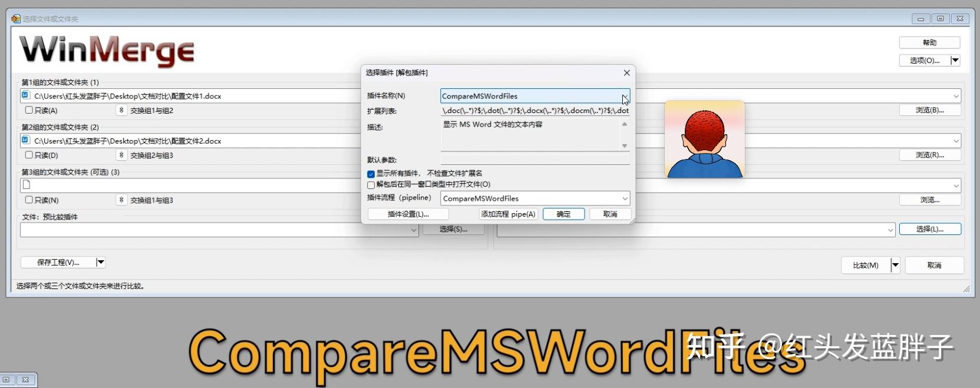Click the 保存工程(V)... button
This screenshot has height=388, width=980.
point(58,262)
